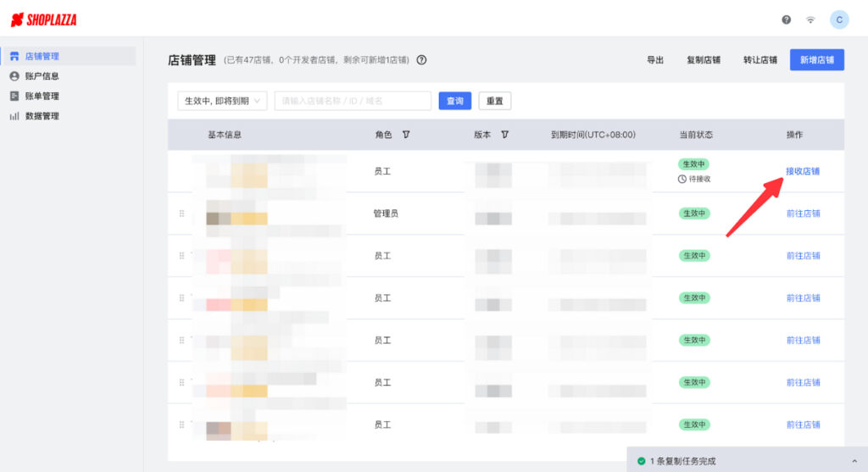Click the 基本信息 column header
Viewport: 868px width, 472px height.
pos(225,135)
